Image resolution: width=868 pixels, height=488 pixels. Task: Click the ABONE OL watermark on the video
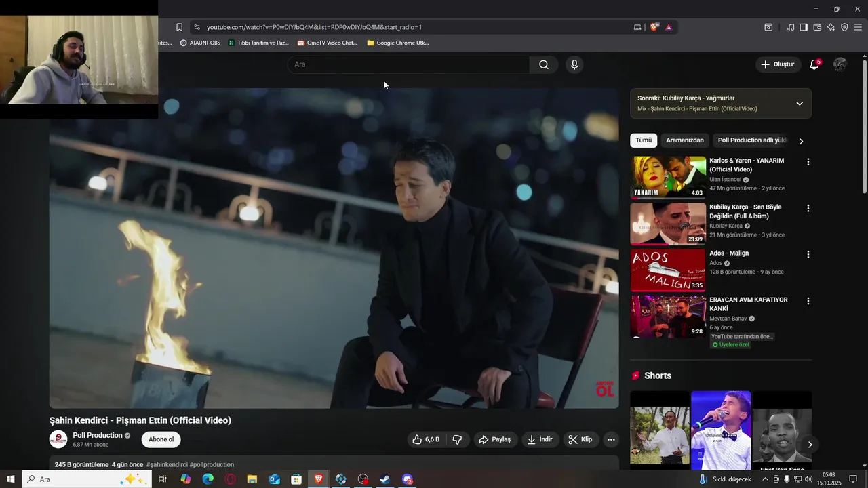[x=605, y=389]
